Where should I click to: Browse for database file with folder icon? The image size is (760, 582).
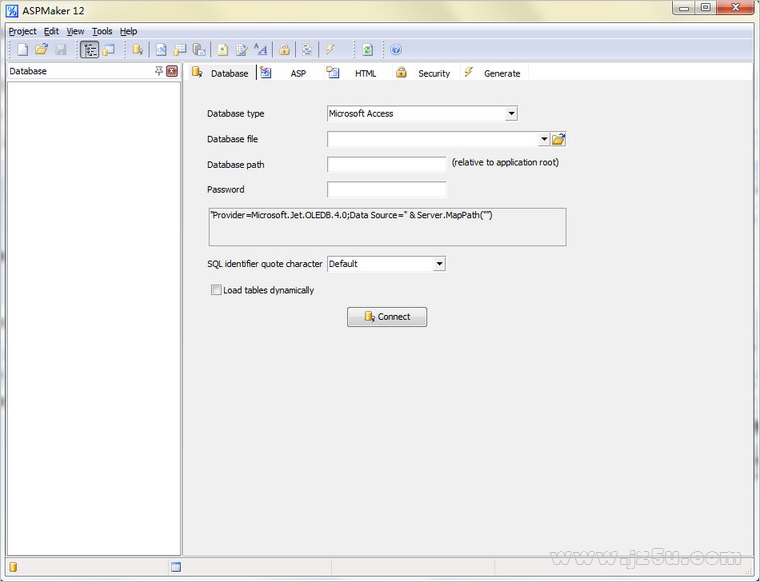click(558, 140)
